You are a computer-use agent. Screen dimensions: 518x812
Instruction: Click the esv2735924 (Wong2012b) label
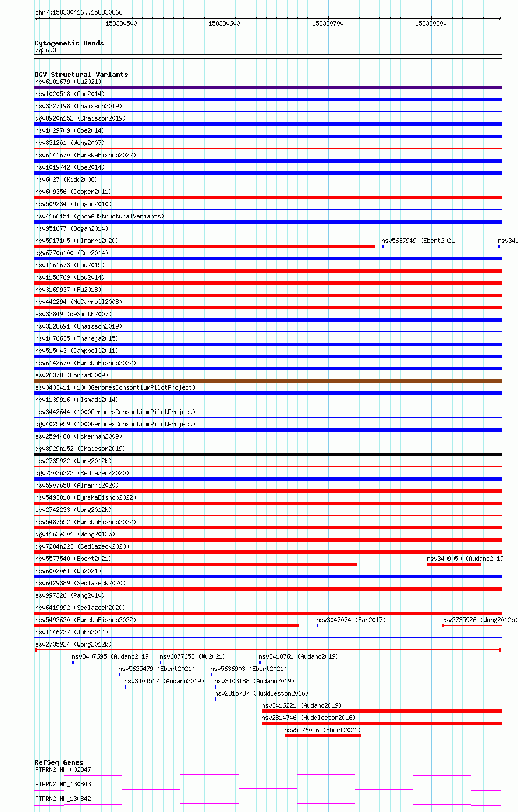[x=73, y=644]
